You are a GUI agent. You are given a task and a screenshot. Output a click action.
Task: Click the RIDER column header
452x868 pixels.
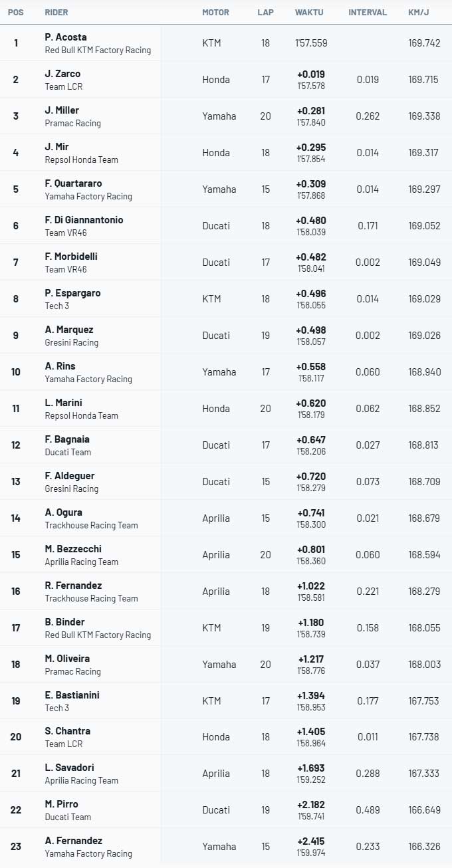[x=56, y=13]
